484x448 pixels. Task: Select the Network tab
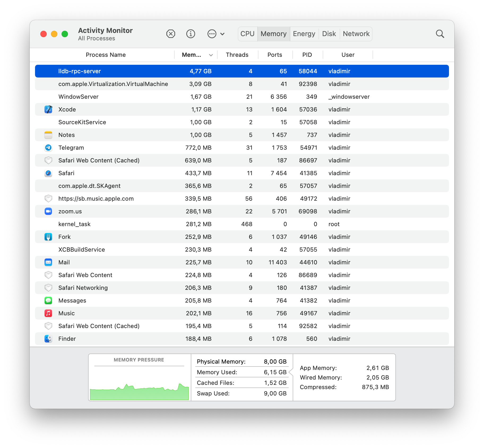tap(356, 34)
